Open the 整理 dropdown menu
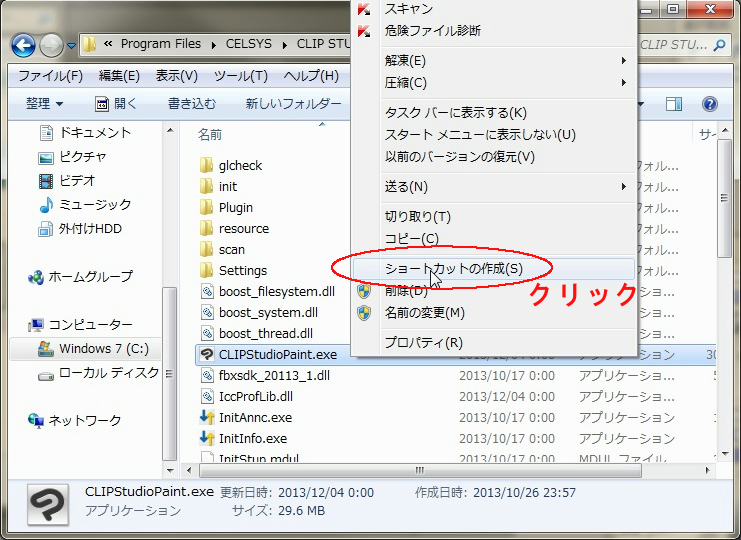The width and height of the screenshot is (741, 540). point(44,104)
